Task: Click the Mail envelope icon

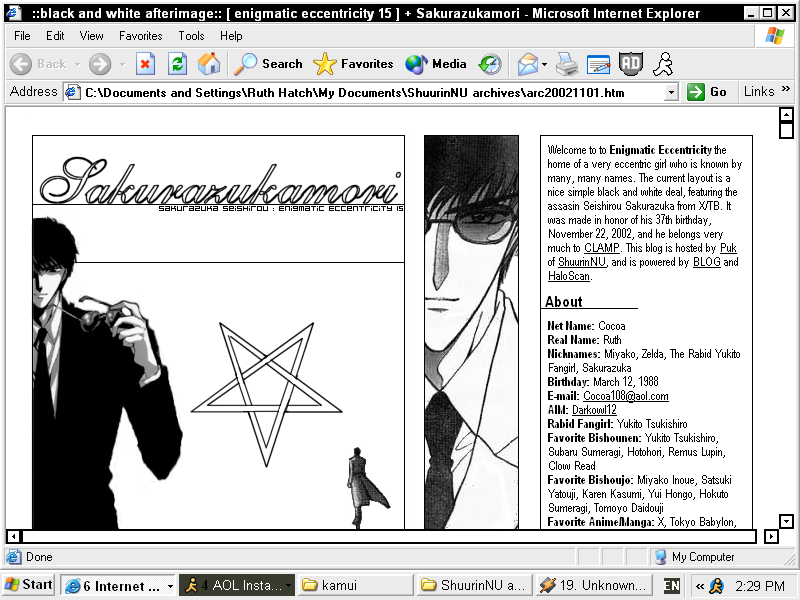Action: 528,65
